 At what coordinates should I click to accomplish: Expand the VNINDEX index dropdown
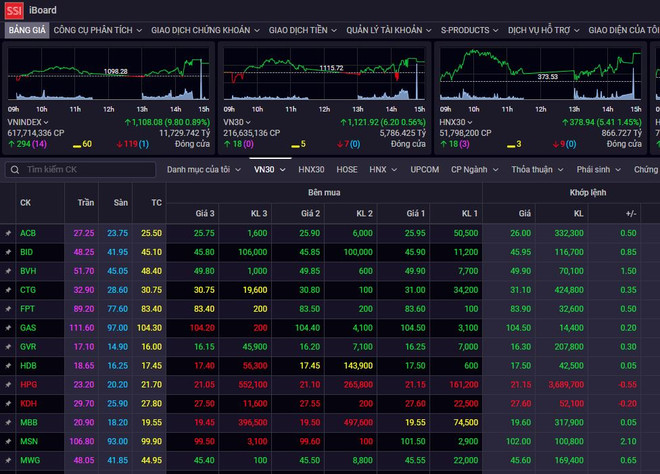44,121
